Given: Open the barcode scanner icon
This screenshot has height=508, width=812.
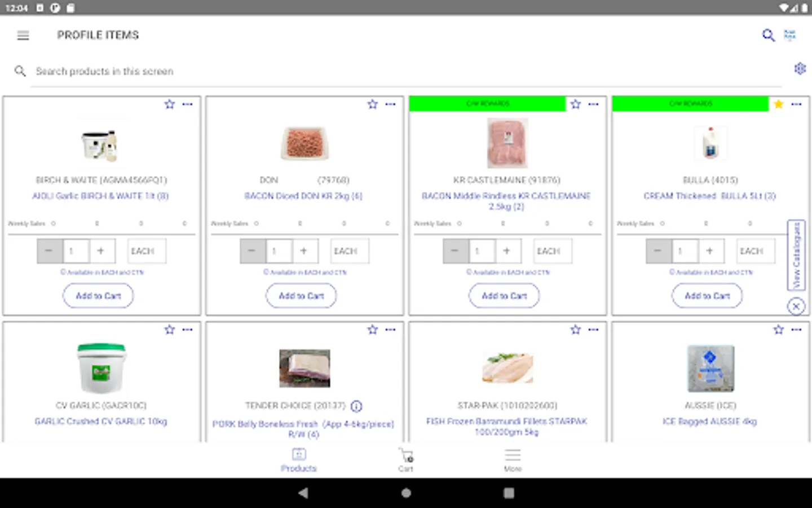Looking at the screenshot, I should [790, 35].
